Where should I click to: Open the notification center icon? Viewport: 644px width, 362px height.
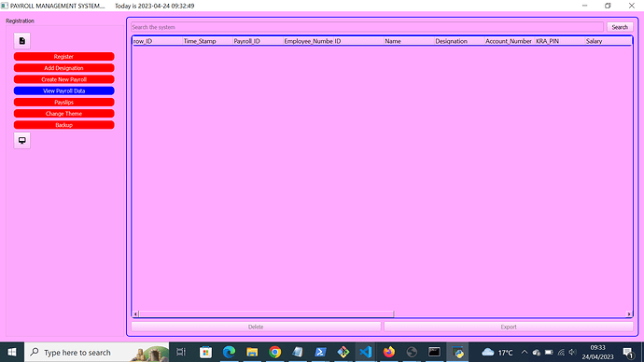(627, 352)
